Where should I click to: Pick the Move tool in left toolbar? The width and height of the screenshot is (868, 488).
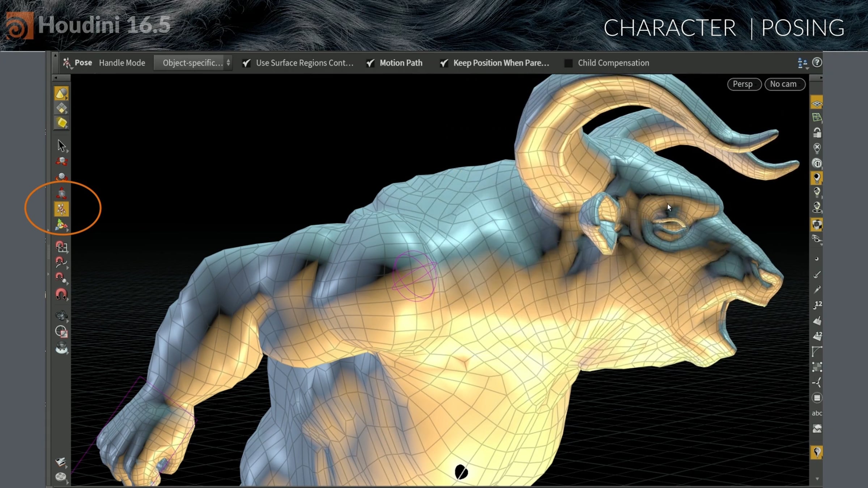pyautogui.click(x=61, y=161)
